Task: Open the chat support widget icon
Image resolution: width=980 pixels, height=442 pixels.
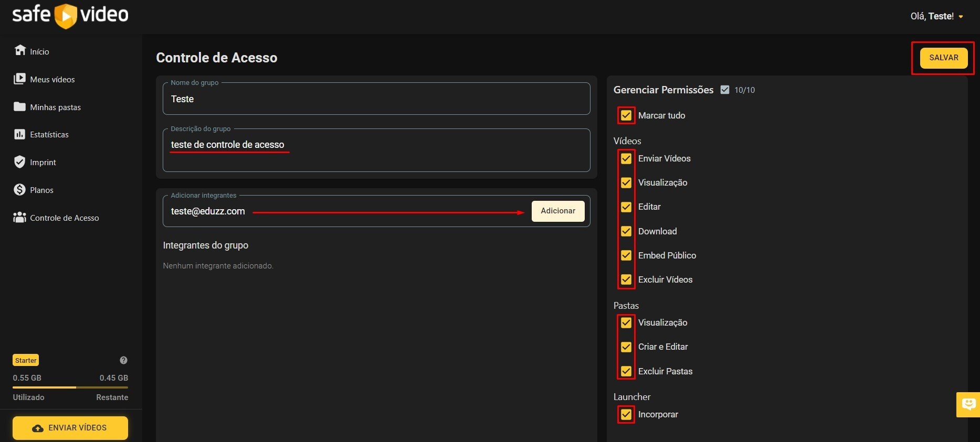Action: (968, 404)
